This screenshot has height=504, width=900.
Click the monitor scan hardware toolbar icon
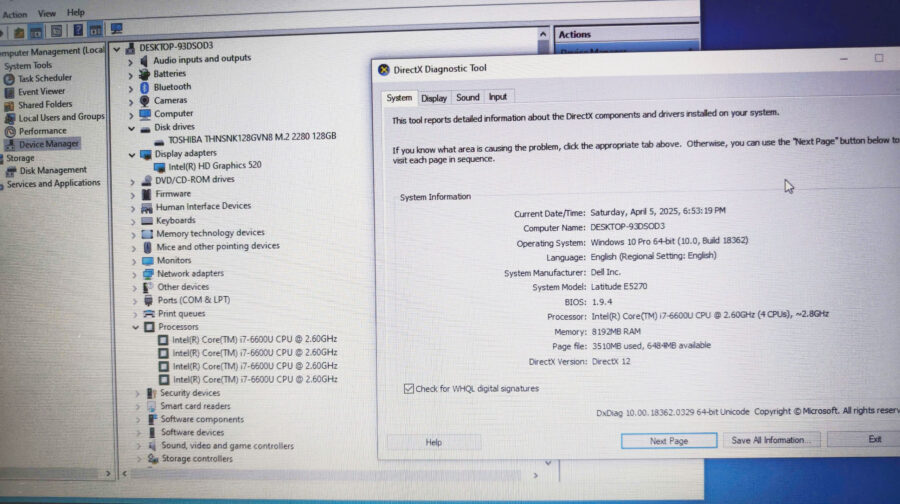(117, 29)
